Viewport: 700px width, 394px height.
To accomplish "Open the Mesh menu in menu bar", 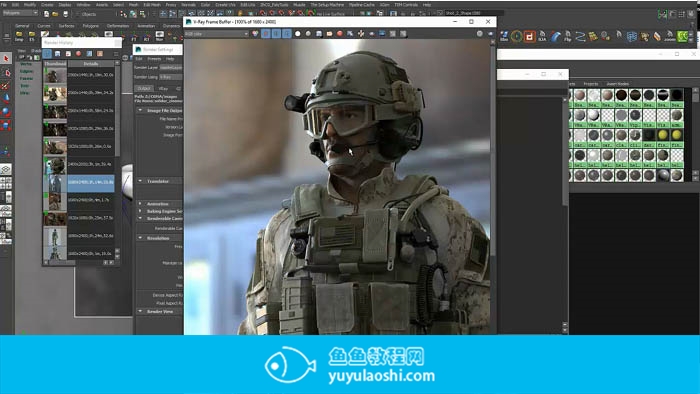I will click(133, 4).
